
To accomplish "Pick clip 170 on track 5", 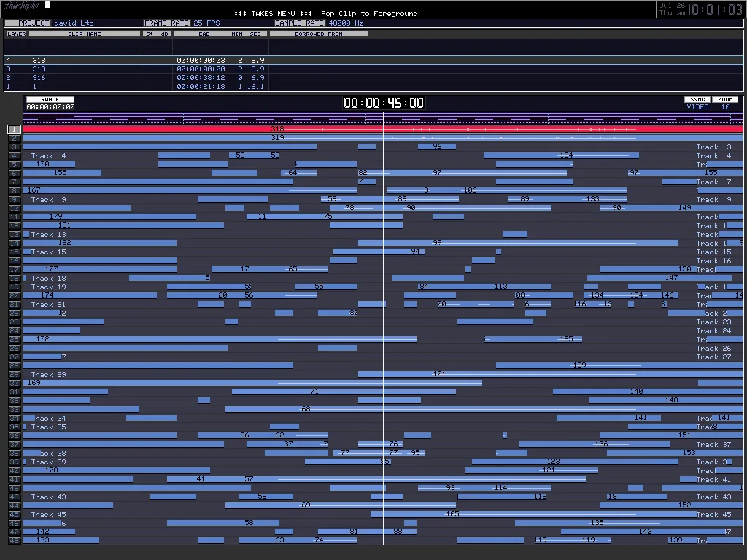I will pos(49,164).
